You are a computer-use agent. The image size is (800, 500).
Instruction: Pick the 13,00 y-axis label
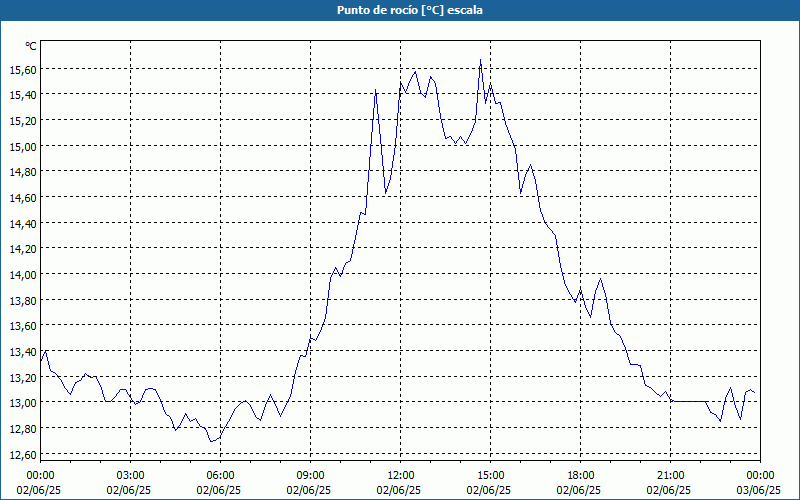click(23, 403)
